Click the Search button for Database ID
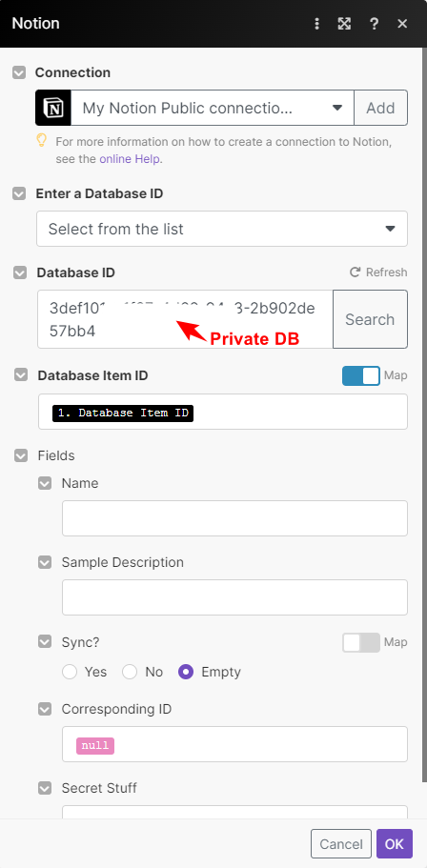Image resolution: width=427 pixels, height=868 pixels. pos(370,319)
